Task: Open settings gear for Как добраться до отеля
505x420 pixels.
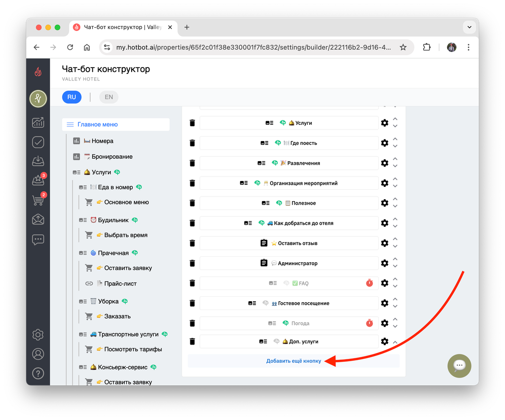Action: [385, 223]
